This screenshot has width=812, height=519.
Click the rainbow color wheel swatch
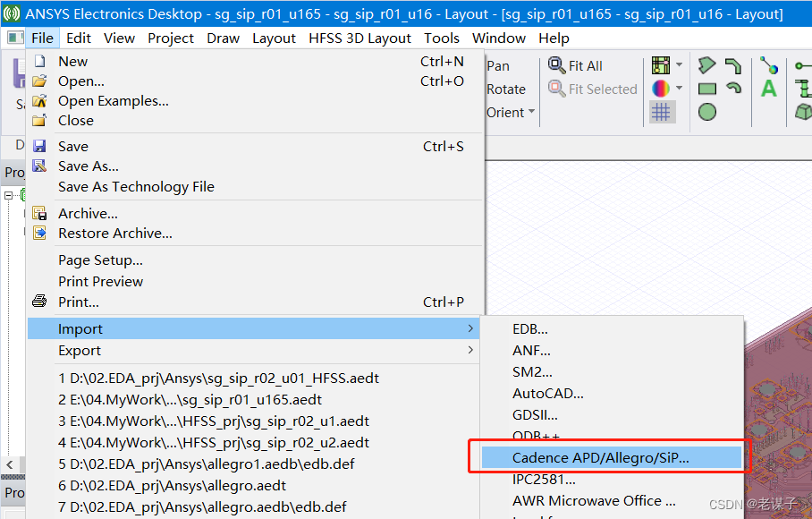tap(661, 88)
